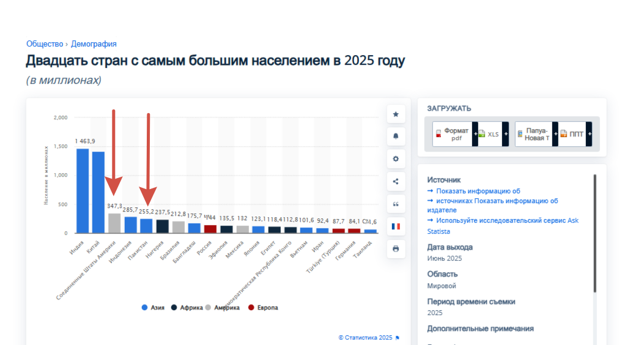
Task: Click the quotation mark citation icon
Action: [x=396, y=204]
